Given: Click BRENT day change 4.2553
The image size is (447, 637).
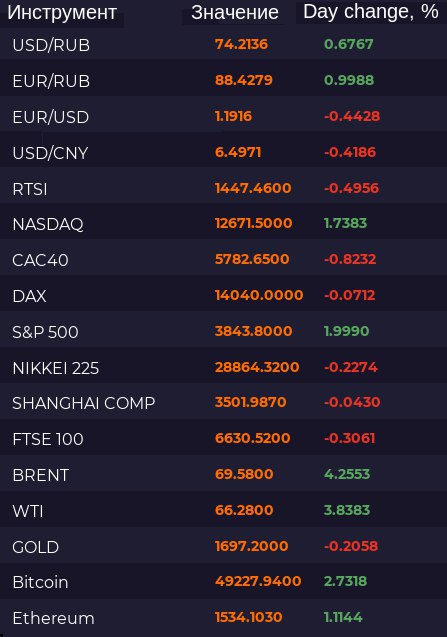Looking at the screenshot, I should pyautogui.click(x=347, y=474).
